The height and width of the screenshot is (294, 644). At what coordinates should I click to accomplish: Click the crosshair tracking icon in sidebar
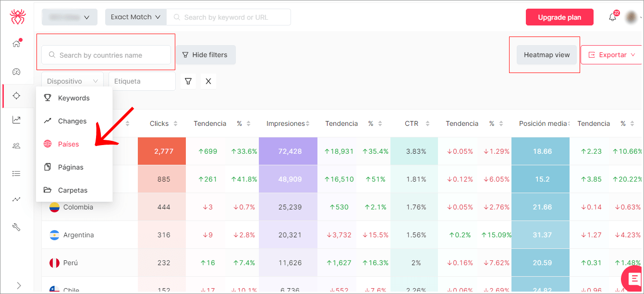16,96
